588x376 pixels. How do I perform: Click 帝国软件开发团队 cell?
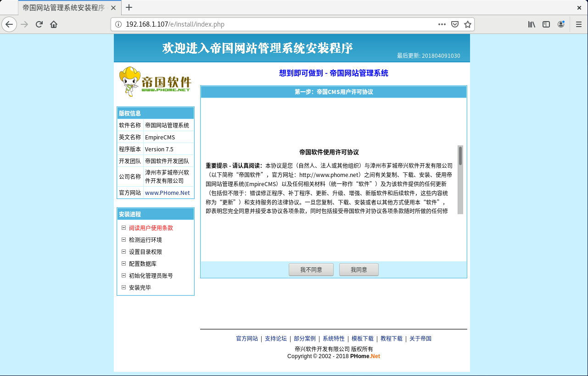[x=168, y=161]
